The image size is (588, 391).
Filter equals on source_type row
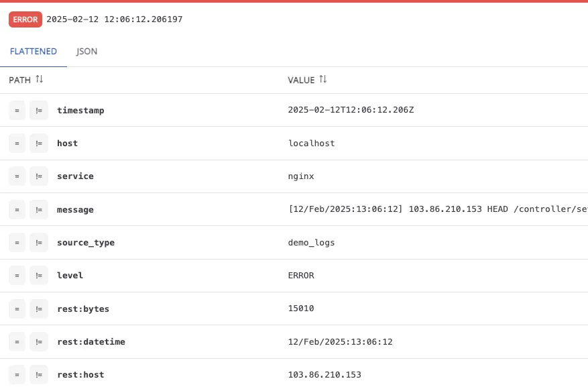click(x=17, y=243)
